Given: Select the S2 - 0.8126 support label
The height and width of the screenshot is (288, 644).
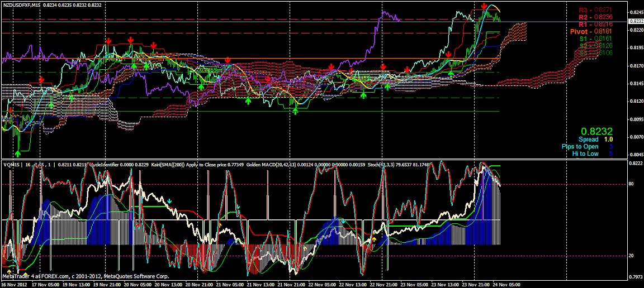Looking at the screenshot, I should tap(595, 46).
